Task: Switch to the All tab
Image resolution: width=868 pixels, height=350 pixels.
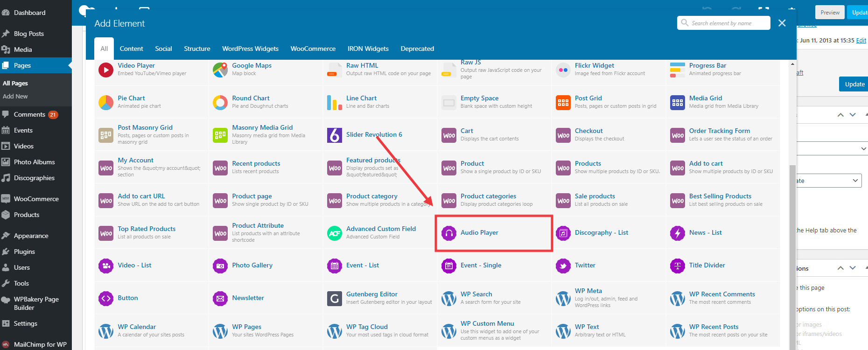Action: [x=104, y=49]
